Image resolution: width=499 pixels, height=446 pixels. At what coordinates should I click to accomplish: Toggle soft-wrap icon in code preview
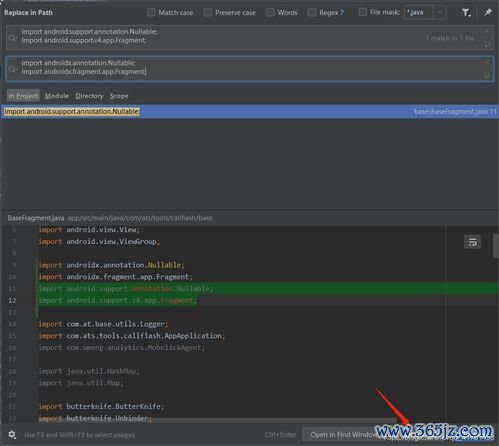pos(472,242)
